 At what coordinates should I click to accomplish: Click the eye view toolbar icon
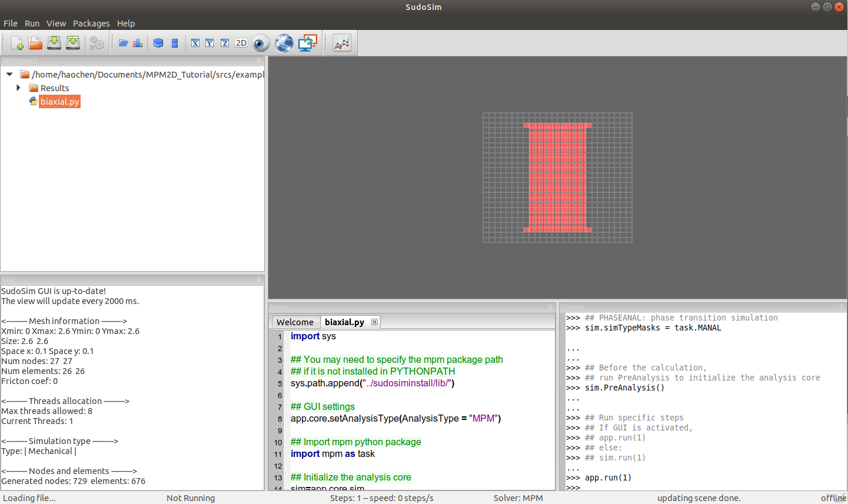261,43
